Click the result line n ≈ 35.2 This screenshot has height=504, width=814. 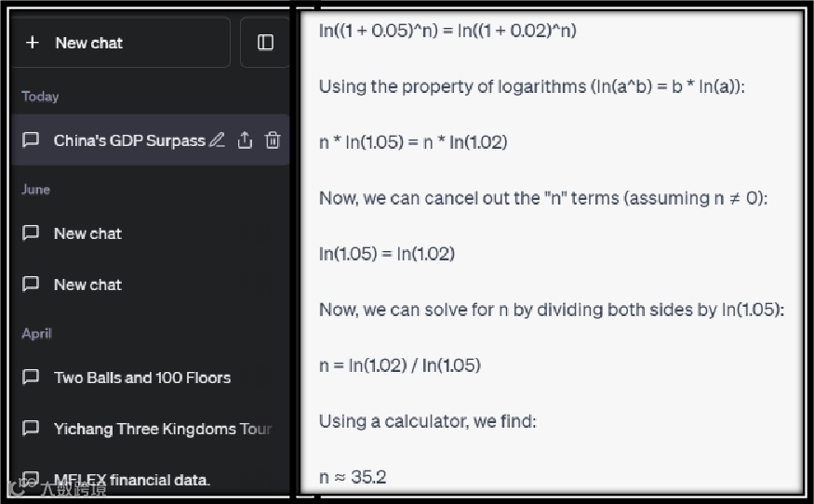(353, 477)
